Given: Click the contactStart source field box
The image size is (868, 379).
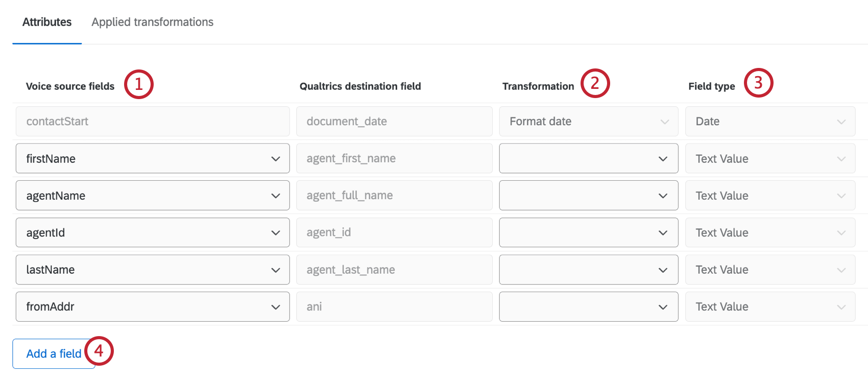Looking at the screenshot, I should click(x=152, y=122).
